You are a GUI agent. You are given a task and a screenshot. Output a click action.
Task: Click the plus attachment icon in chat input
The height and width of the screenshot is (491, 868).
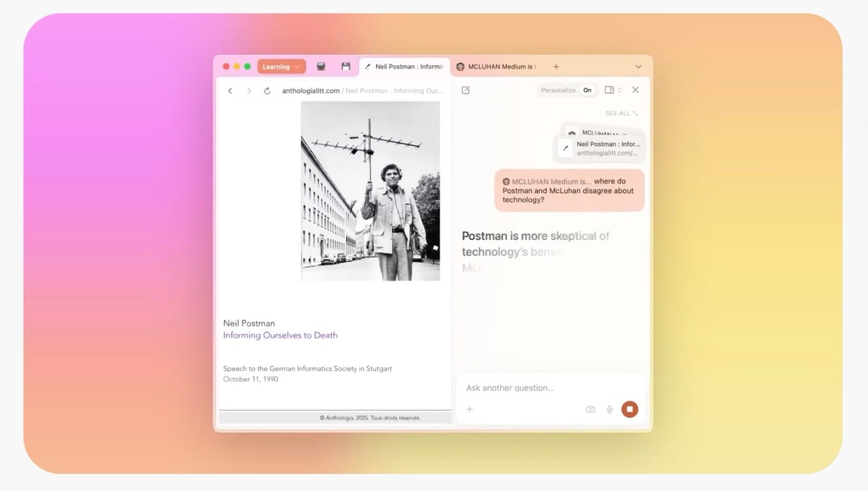point(469,409)
